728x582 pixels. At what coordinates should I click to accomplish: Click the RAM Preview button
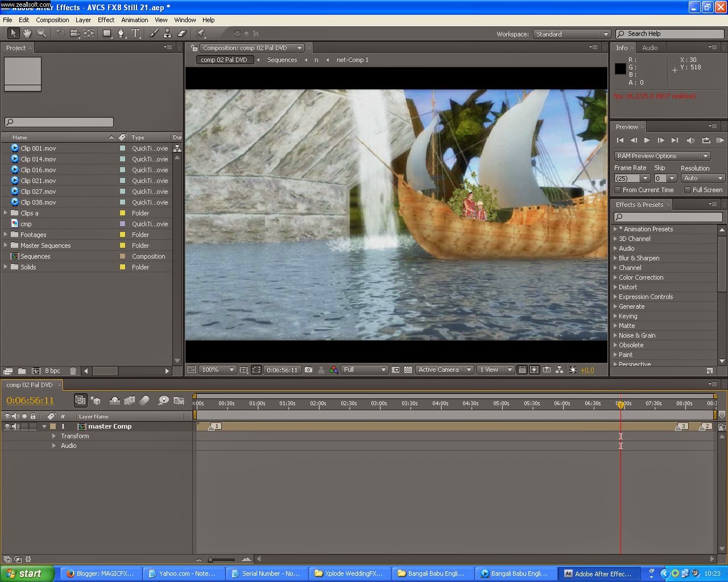(719, 140)
